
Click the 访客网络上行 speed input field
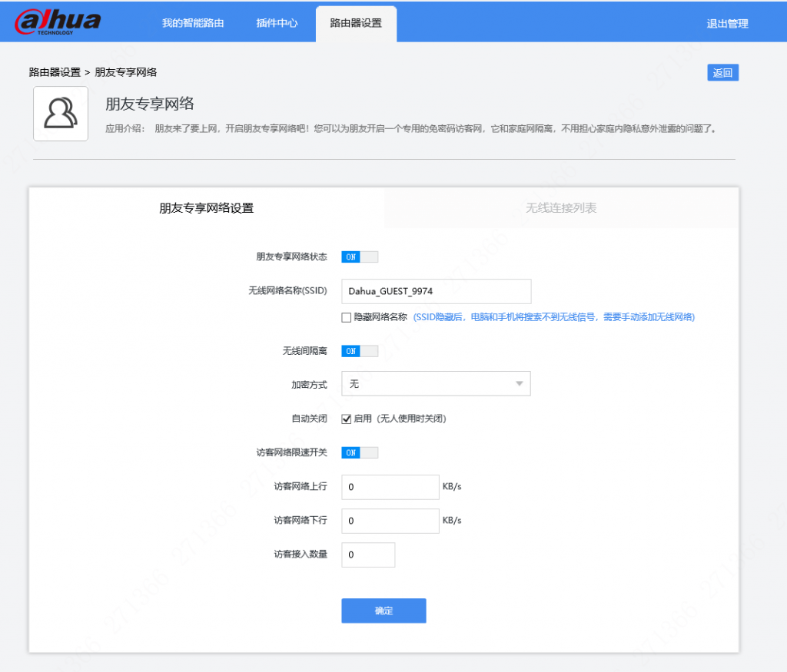[390, 487]
